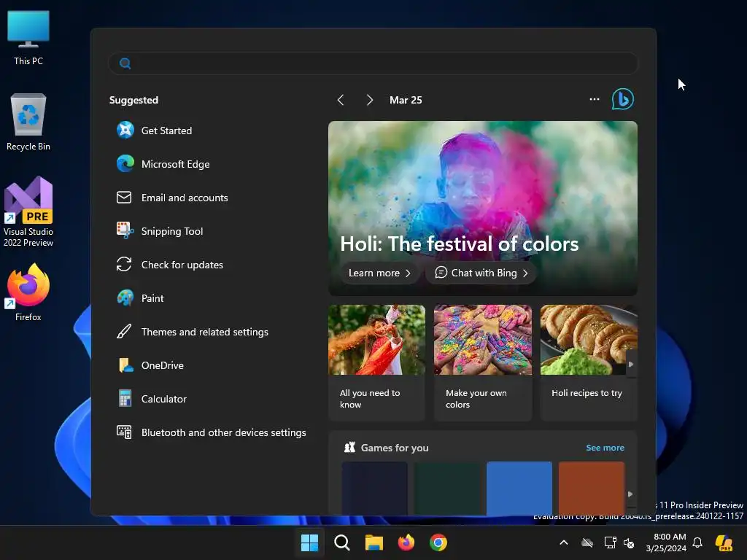Show hidden icons tray chevron

(x=564, y=542)
